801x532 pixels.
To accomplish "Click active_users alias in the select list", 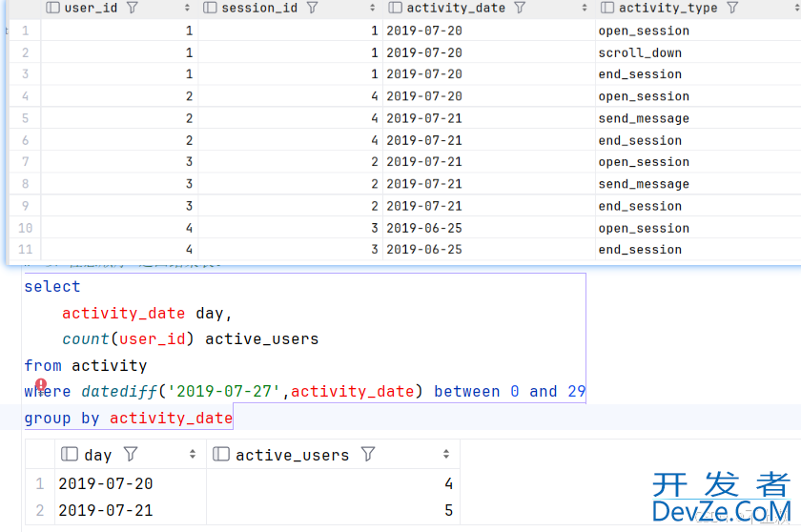I will click(x=261, y=339).
